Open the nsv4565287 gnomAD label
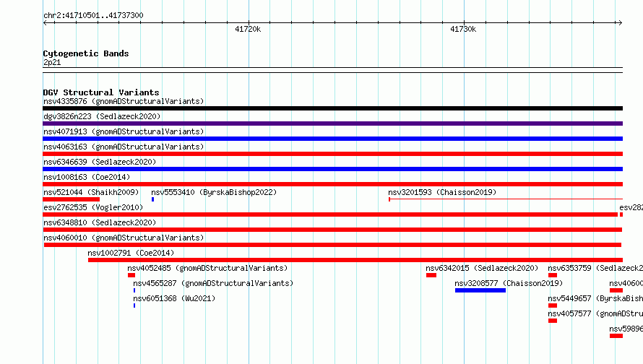This screenshot has height=364, width=643. (213, 283)
